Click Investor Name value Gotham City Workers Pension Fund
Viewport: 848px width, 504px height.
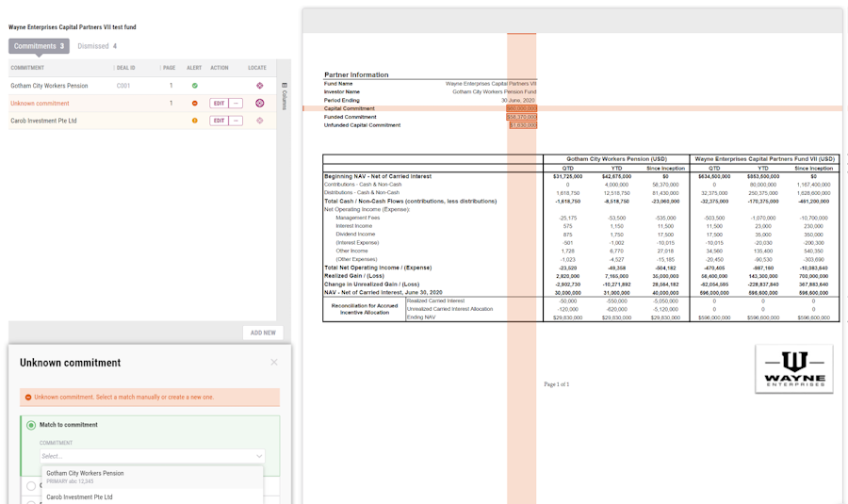tap(495, 92)
